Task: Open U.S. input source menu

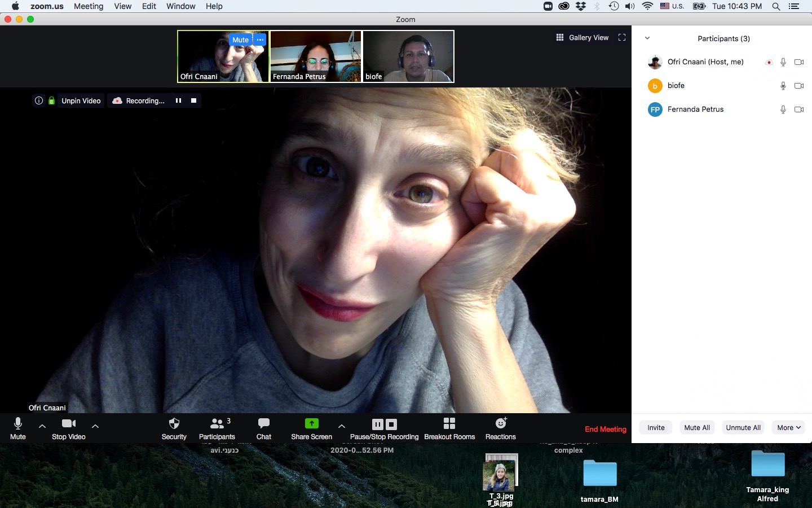Action: pos(672,6)
